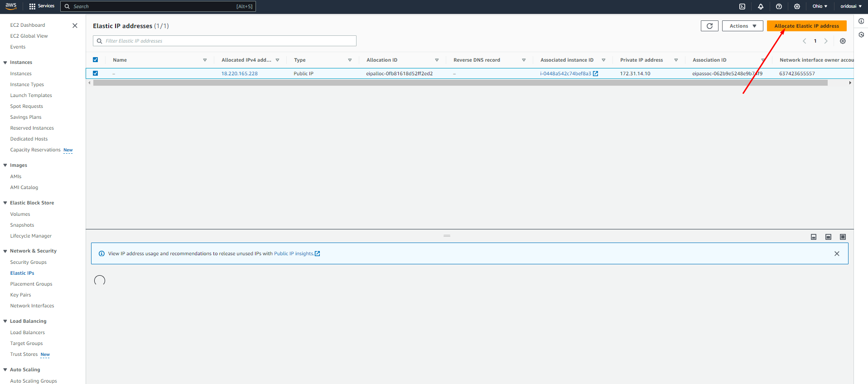Image resolution: width=868 pixels, height=384 pixels.
Task: Open Network Interfaces in sidebar
Action: point(32,306)
